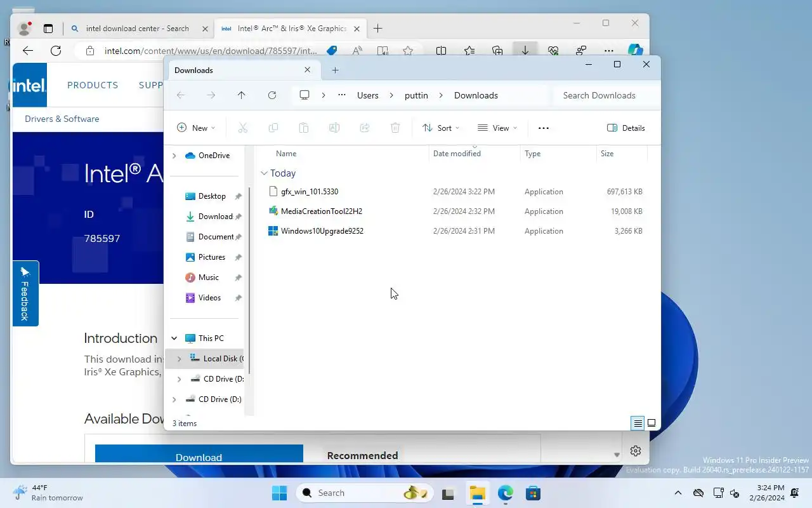The width and height of the screenshot is (812, 508).
Task: Refresh the Downloads folder view
Action: click(x=272, y=95)
